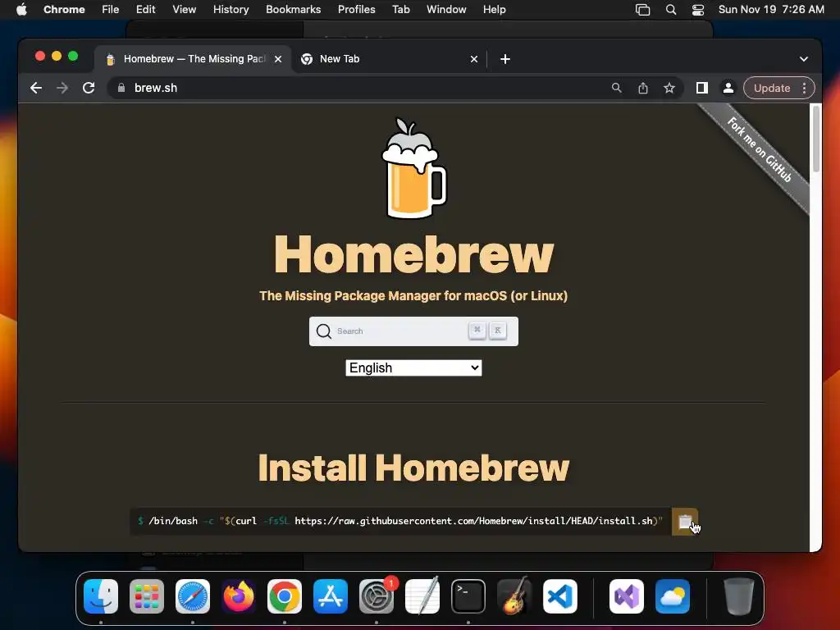The width and height of the screenshot is (840, 630).
Task: Click Chrome icon in the Dock
Action: (285, 596)
